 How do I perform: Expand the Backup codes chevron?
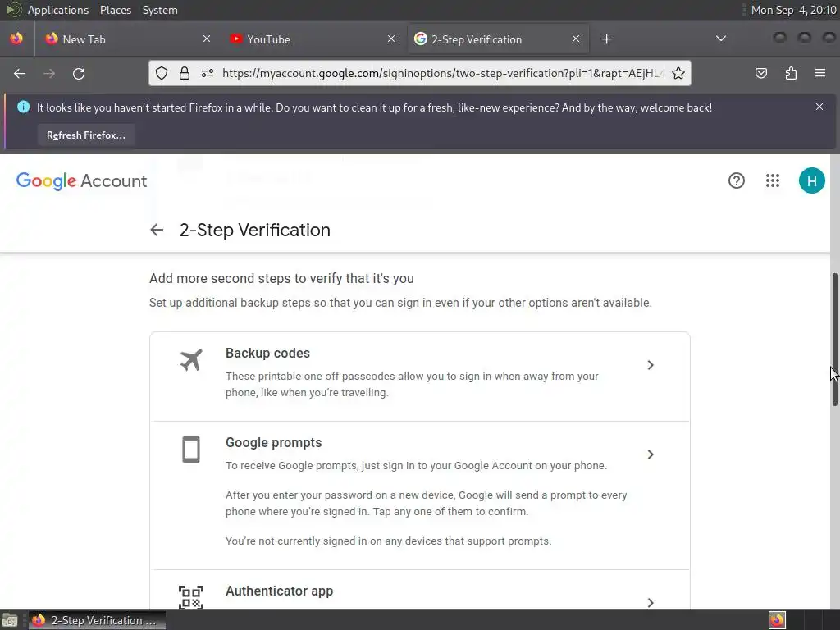point(650,365)
